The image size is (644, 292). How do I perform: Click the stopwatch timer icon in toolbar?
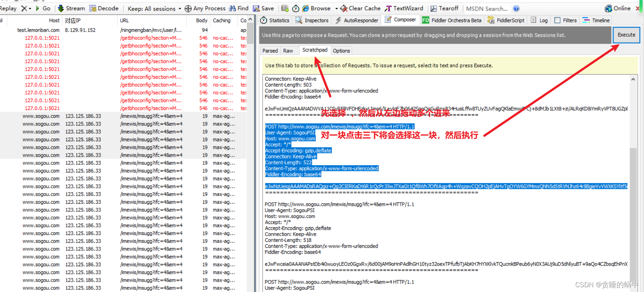click(296, 8)
